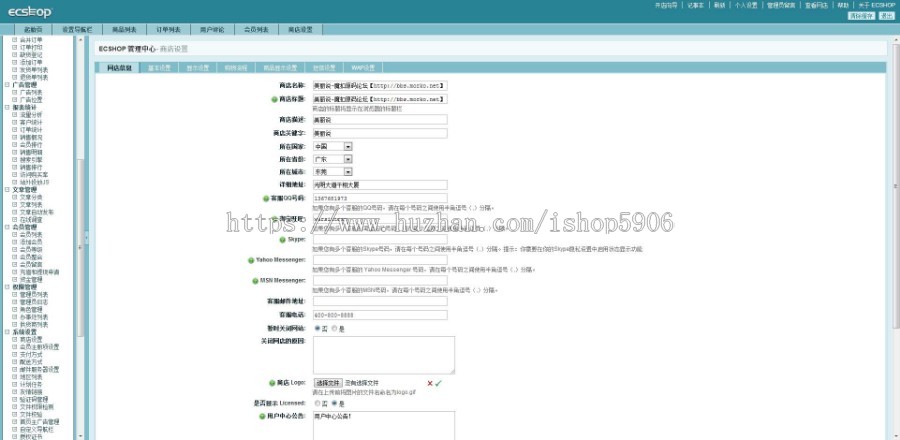Collapse the 报表统计 tree group
Viewport: 900px width, 440px height.
click(7, 107)
